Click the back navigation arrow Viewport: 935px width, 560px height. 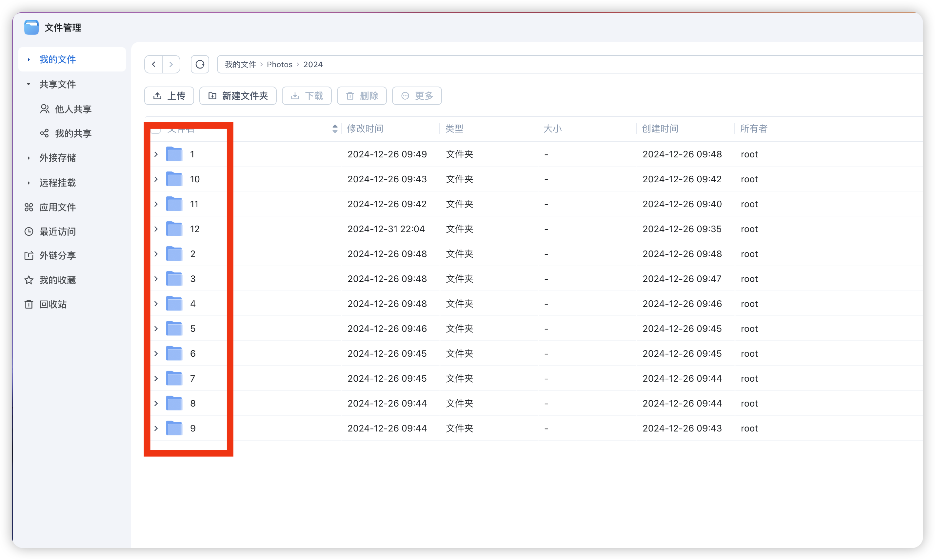[x=153, y=64]
